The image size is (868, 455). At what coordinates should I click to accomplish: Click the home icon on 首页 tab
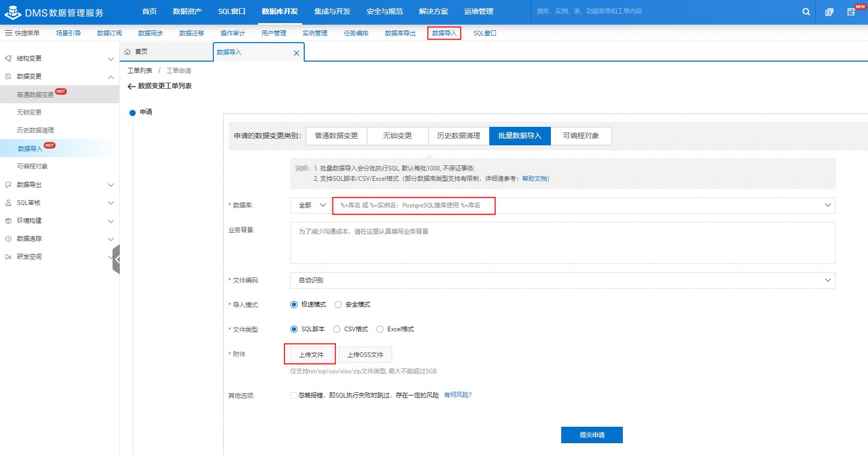pos(127,52)
